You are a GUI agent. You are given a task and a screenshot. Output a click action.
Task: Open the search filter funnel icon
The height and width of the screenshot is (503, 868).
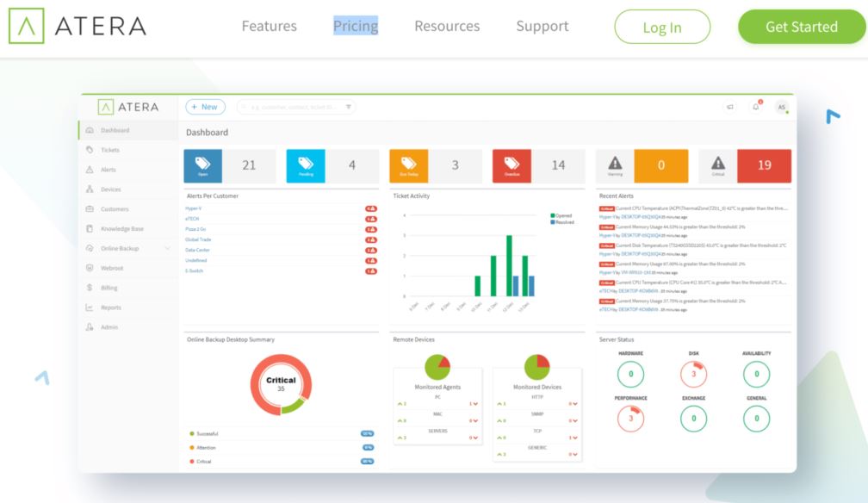coord(349,107)
